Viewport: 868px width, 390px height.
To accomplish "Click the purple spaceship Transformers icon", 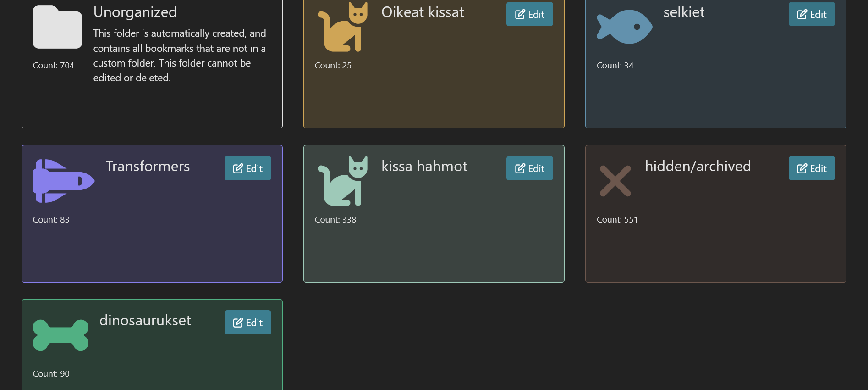I will click(x=63, y=181).
